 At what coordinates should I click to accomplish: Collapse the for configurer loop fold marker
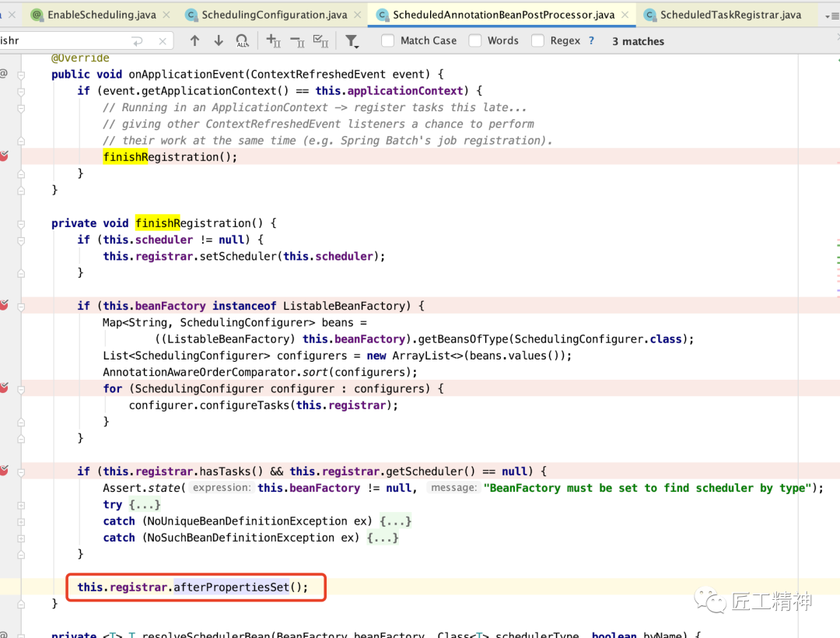tap(21, 390)
